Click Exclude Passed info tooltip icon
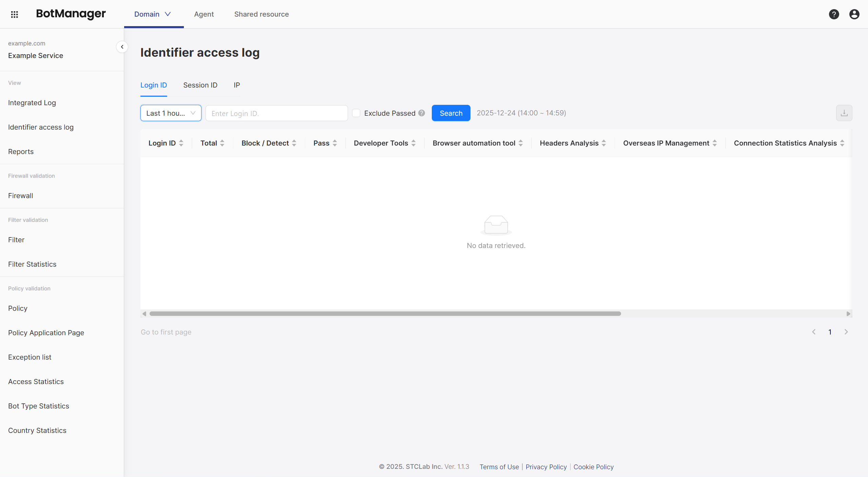This screenshot has width=868, height=477. (x=422, y=113)
